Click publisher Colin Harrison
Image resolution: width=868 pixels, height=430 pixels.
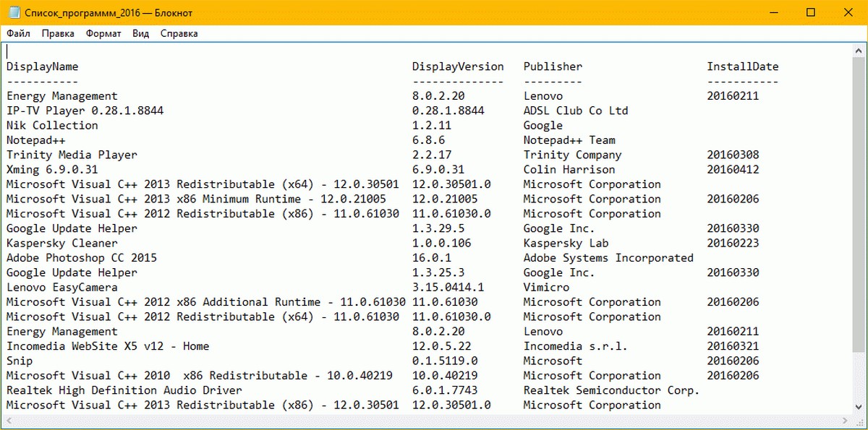click(x=569, y=169)
